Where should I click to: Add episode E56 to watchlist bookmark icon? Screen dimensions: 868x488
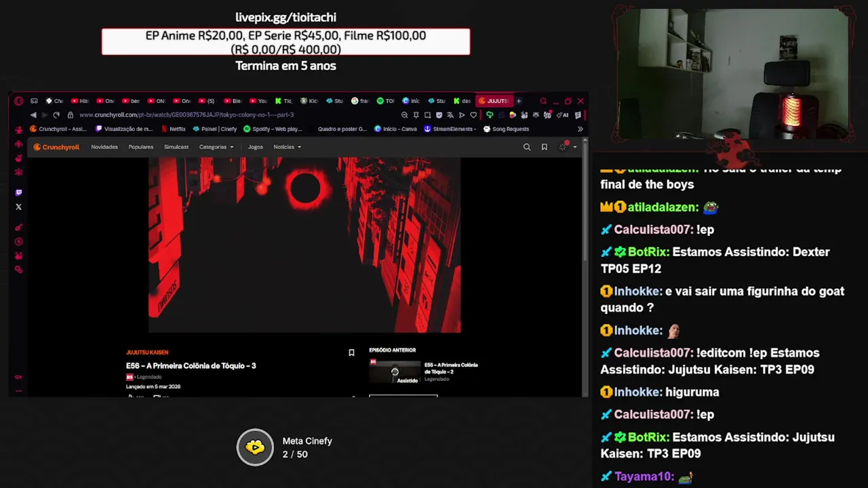tap(351, 352)
